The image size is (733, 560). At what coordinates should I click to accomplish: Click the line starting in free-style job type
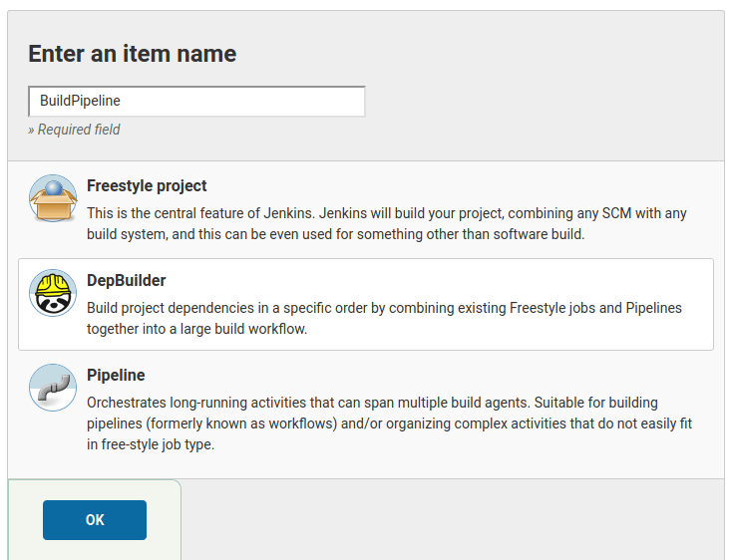point(151,444)
